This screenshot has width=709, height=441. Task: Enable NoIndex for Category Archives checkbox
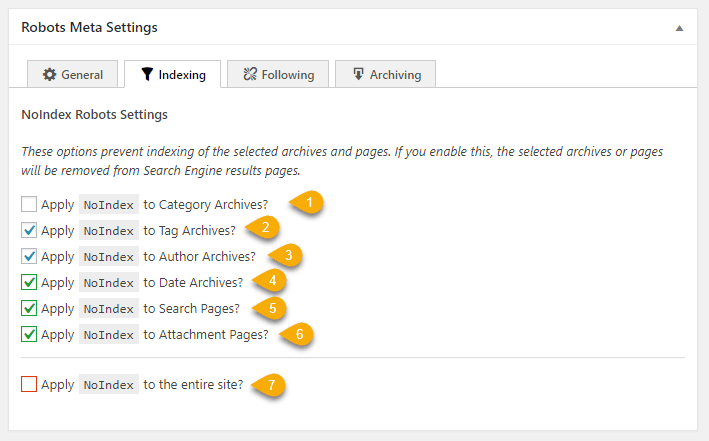coord(29,204)
